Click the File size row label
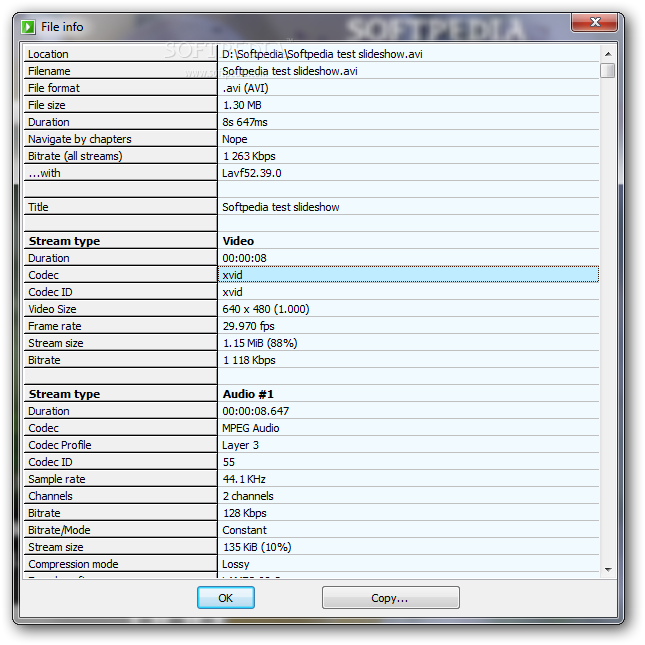The width and height of the screenshot is (645, 645). [x=46, y=105]
